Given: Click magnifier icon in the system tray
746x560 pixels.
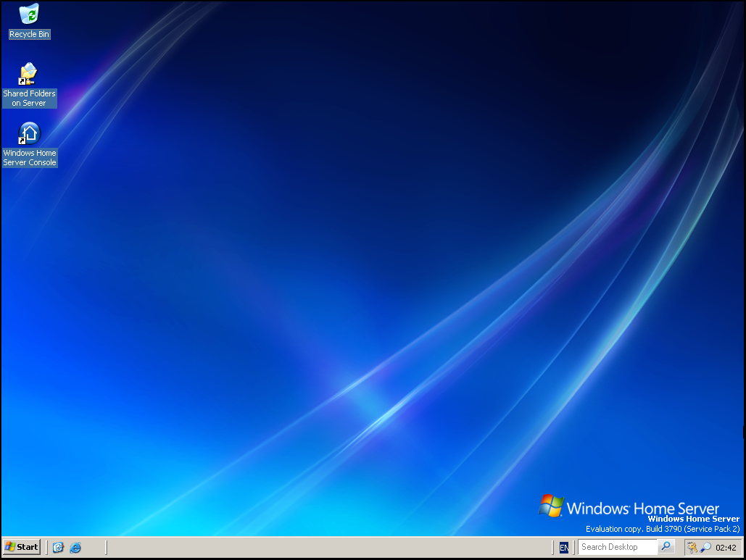Looking at the screenshot, I should (705, 548).
